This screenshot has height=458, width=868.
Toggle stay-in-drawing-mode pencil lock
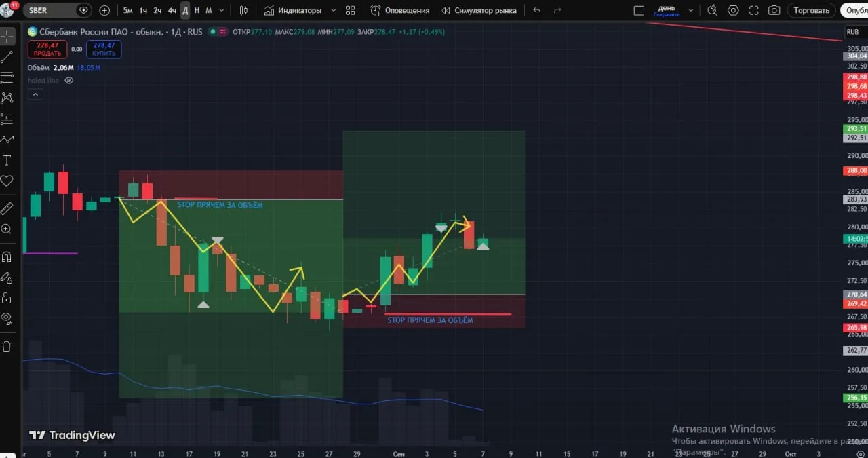pos(7,277)
